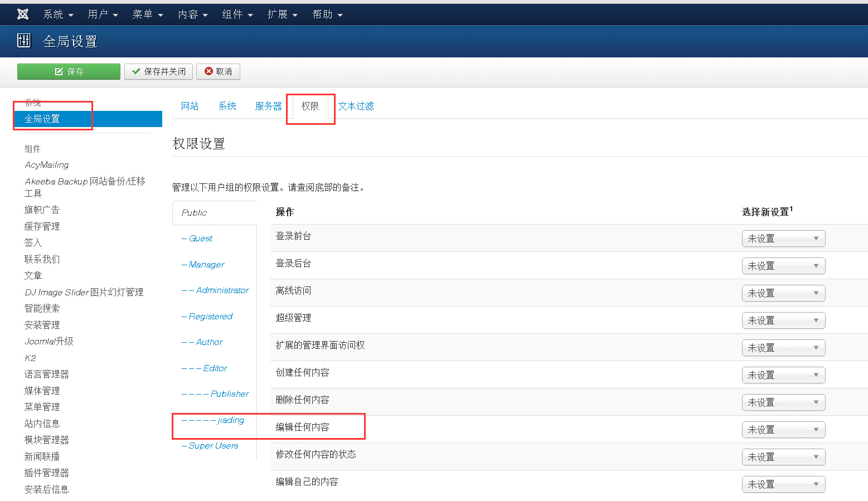Open 站内信息 settings
Viewport: 868px width, 501px height.
coord(42,424)
